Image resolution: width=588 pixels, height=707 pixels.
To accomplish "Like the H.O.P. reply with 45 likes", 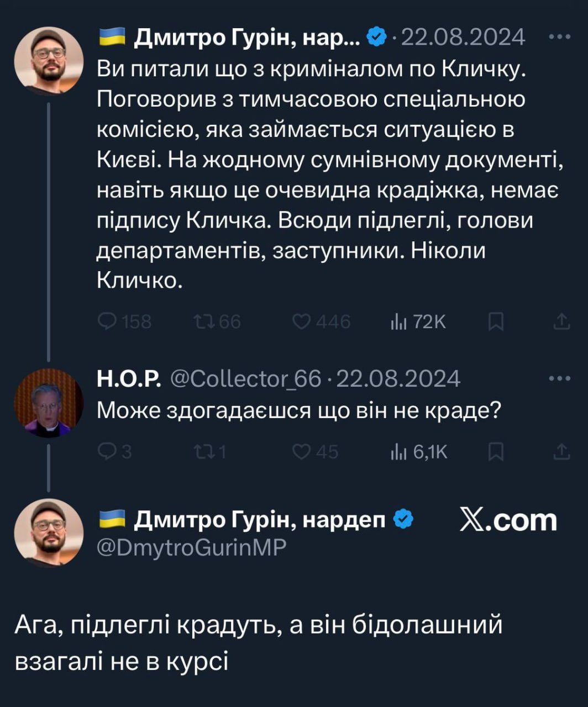I will tap(301, 452).
